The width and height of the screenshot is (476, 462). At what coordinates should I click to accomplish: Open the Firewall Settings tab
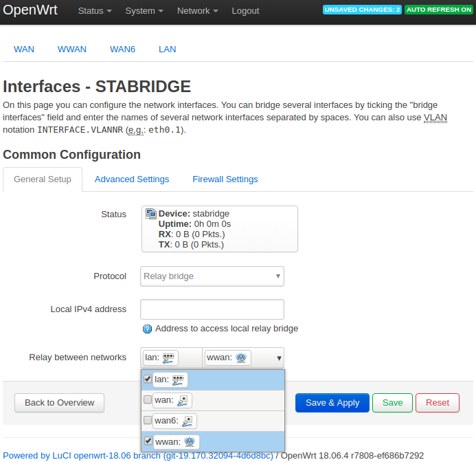[225, 179]
